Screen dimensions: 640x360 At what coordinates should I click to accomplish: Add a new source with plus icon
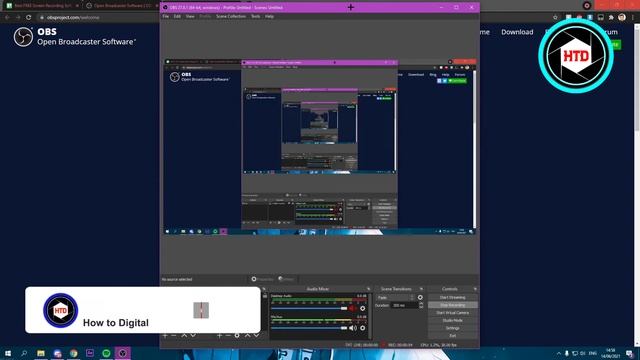tap(220, 336)
